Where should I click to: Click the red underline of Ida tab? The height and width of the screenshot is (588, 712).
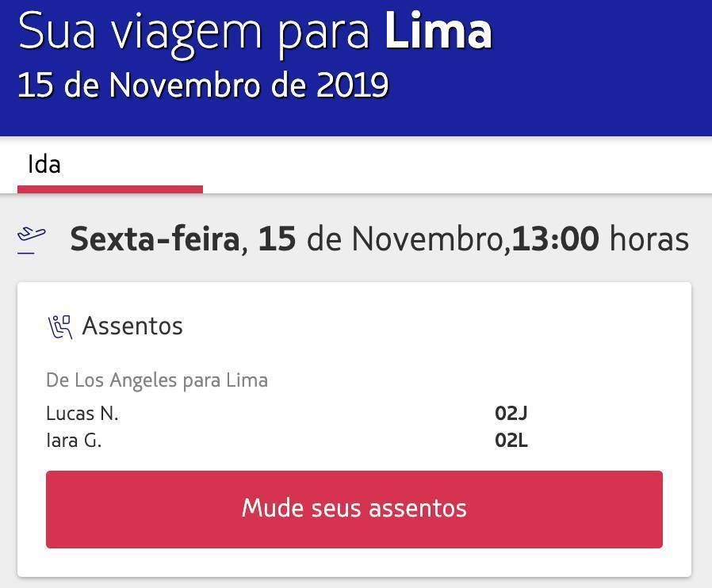pyautogui.click(x=110, y=189)
